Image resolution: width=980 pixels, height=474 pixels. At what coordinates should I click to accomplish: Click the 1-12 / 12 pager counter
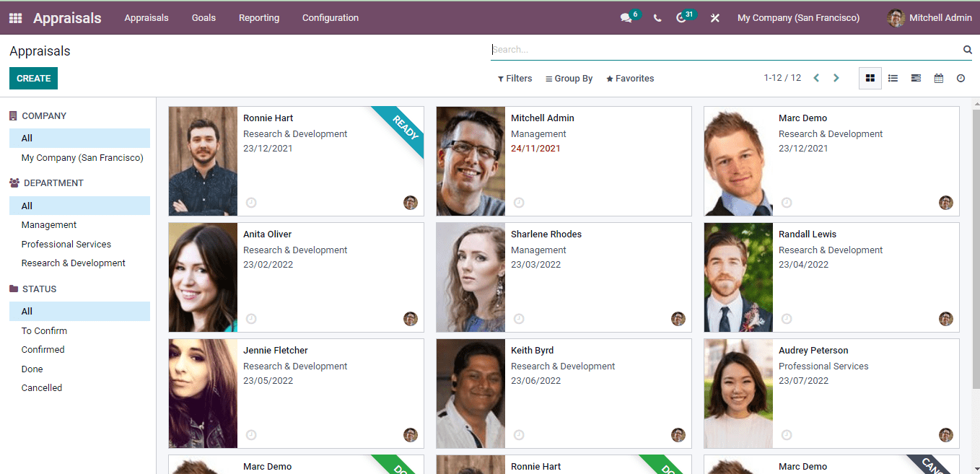click(782, 78)
